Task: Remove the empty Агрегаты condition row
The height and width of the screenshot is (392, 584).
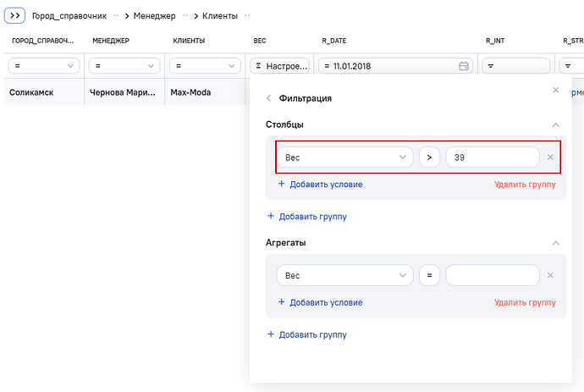Action: [550, 275]
